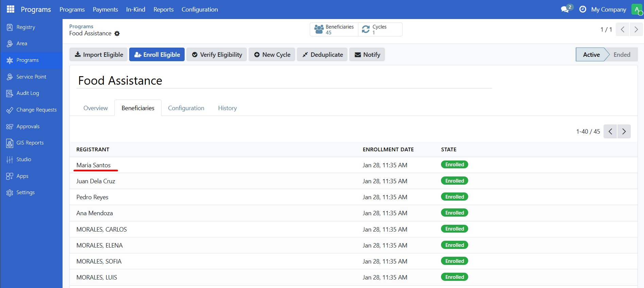Click the Enroll Eligible button
Screen dimensions: 644x288
pos(157,54)
